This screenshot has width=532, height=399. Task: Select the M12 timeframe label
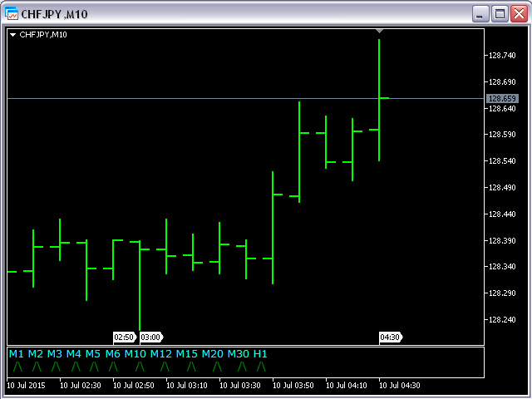pos(160,354)
